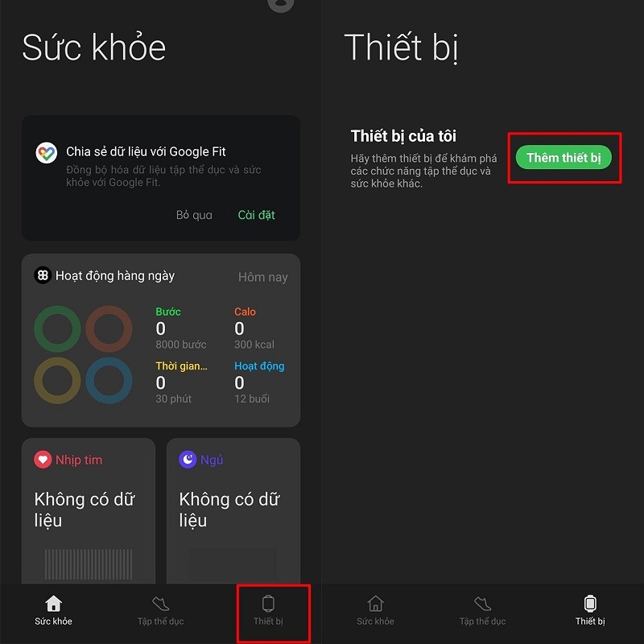
Task: Open the Hôm nay date label
Action: click(263, 277)
